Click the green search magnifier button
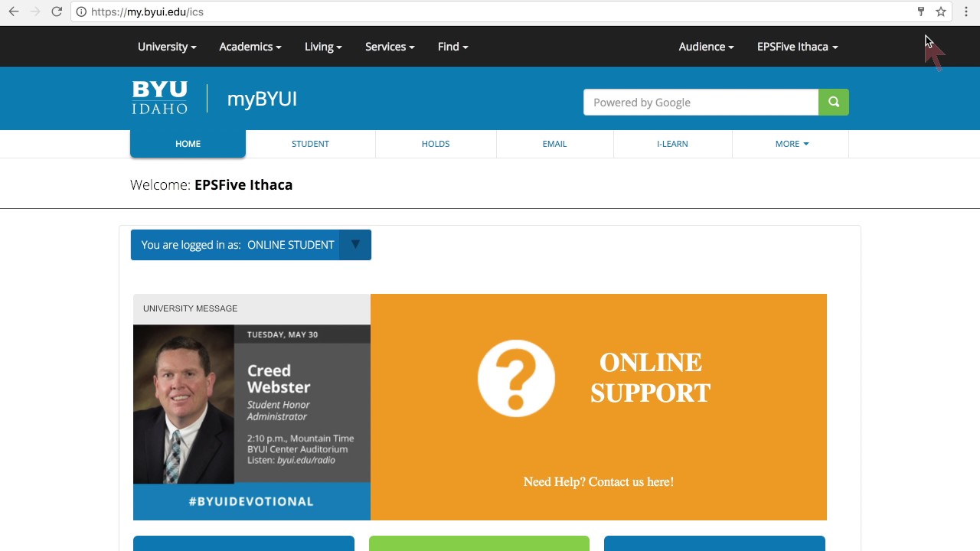 (x=834, y=102)
